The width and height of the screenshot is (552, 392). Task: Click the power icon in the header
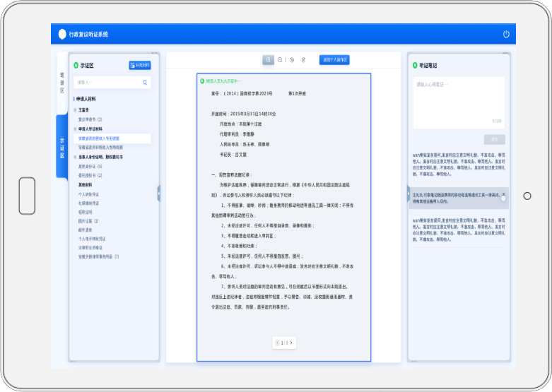pyautogui.click(x=506, y=34)
